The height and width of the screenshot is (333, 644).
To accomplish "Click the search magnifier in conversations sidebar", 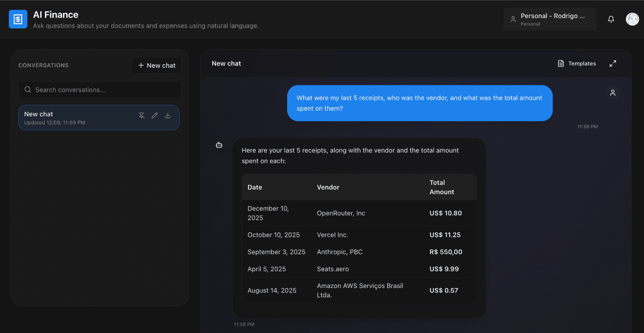I will [28, 89].
